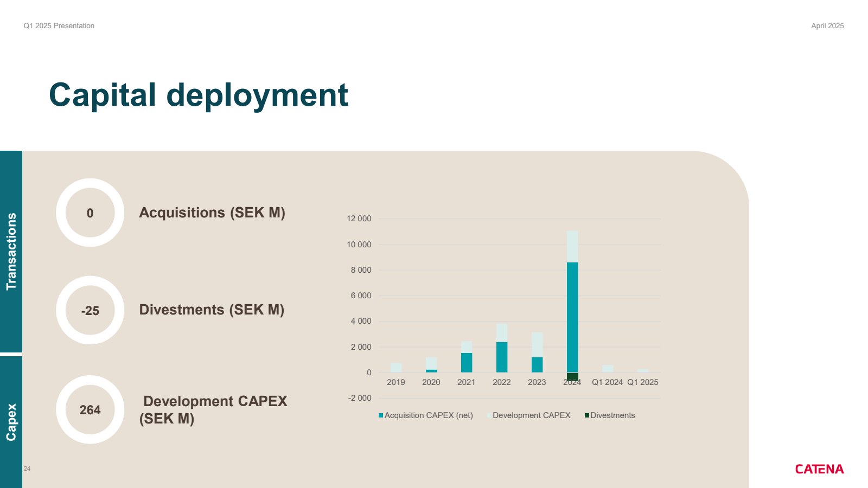Screen dimensions: 868x488
Task: Click the Q1 2025 Presentation header text
Action: (x=59, y=25)
